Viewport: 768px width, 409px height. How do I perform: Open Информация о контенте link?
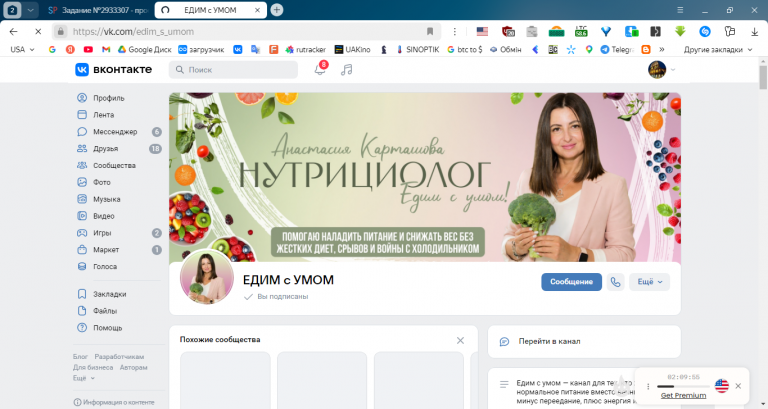click(x=114, y=402)
